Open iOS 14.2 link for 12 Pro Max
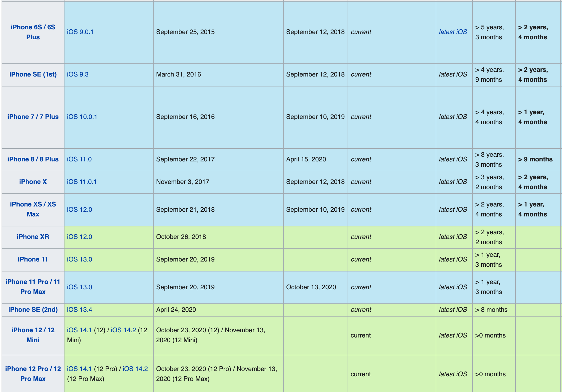Screen dimensions: 562x392 pyautogui.click(x=135, y=369)
